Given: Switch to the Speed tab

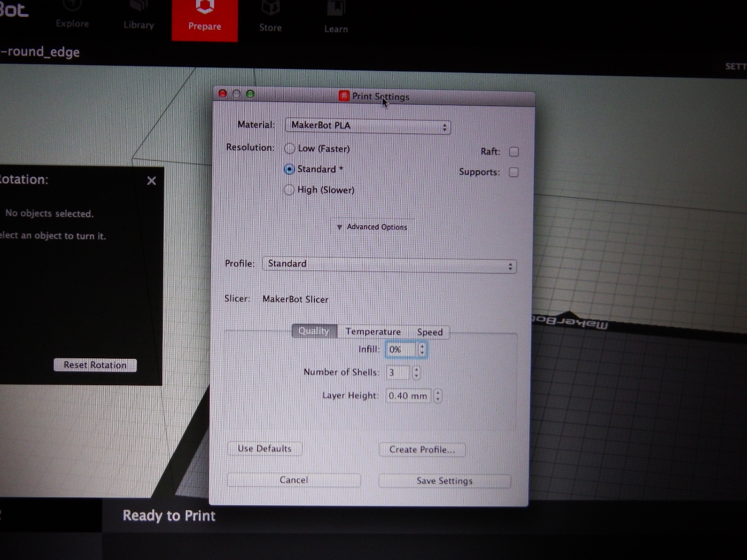Looking at the screenshot, I should click(430, 332).
